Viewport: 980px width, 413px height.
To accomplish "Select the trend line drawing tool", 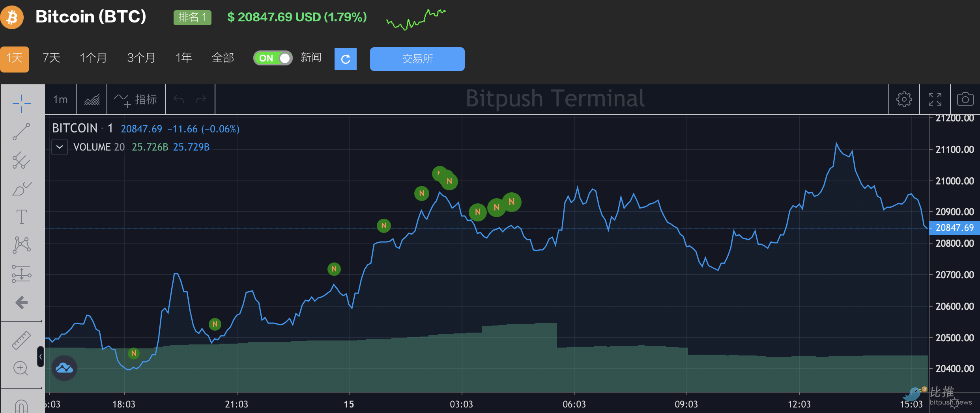I will coord(21,132).
